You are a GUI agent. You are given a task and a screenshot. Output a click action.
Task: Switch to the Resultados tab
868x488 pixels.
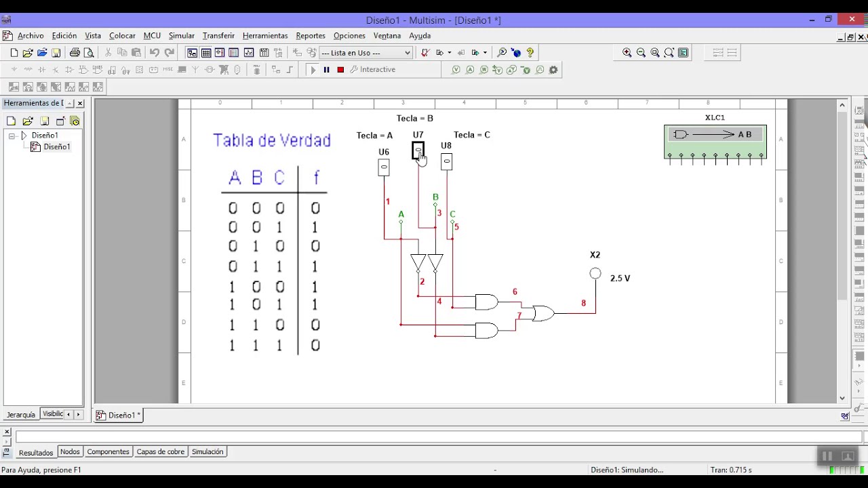pyautogui.click(x=36, y=452)
